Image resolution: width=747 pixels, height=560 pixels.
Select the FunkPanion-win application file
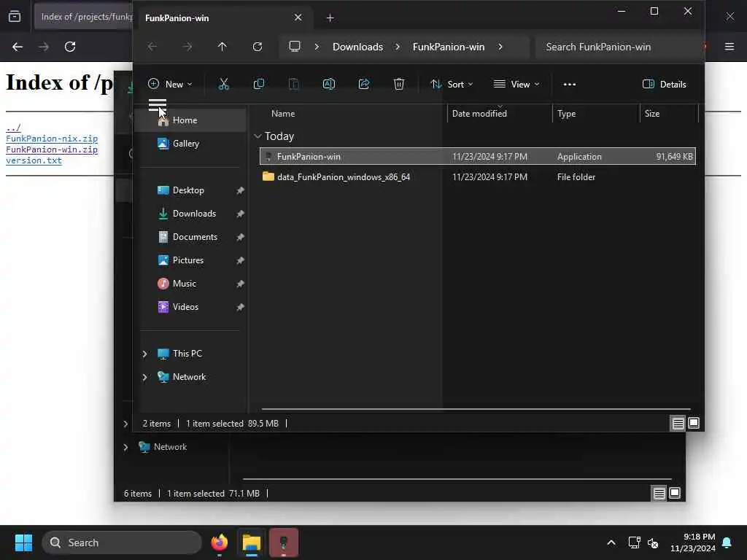478,157
